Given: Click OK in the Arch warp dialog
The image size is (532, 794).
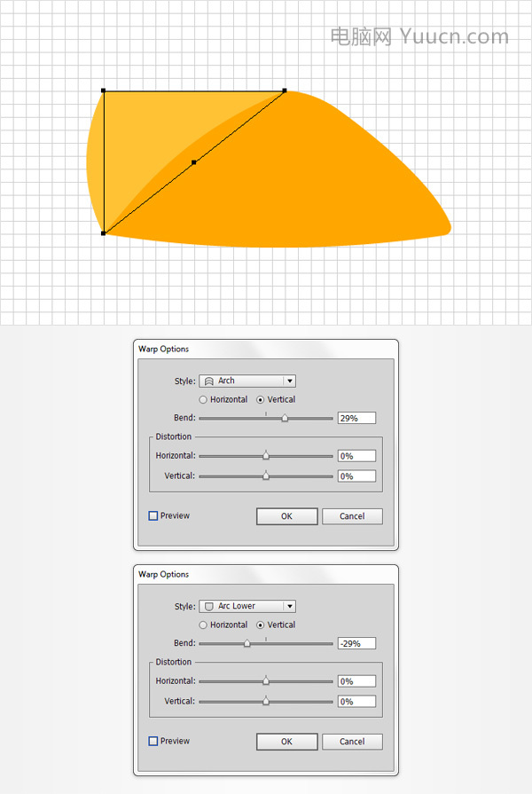Looking at the screenshot, I should (287, 516).
